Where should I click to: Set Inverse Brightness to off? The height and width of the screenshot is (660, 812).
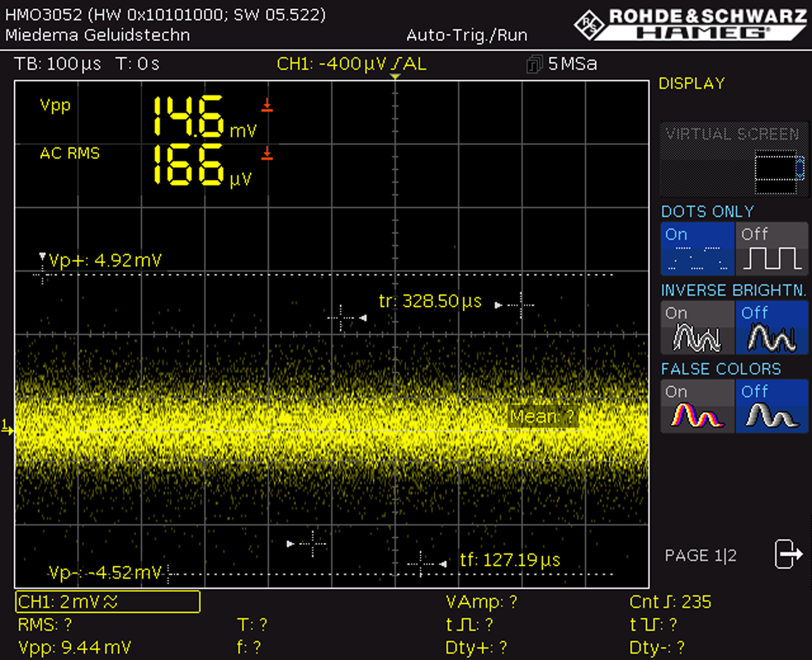(772, 327)
